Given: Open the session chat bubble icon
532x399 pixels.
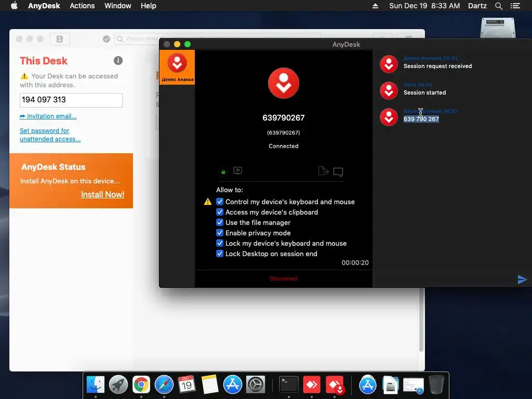Looking at the screenshot, I should click(x=338, y=172).
